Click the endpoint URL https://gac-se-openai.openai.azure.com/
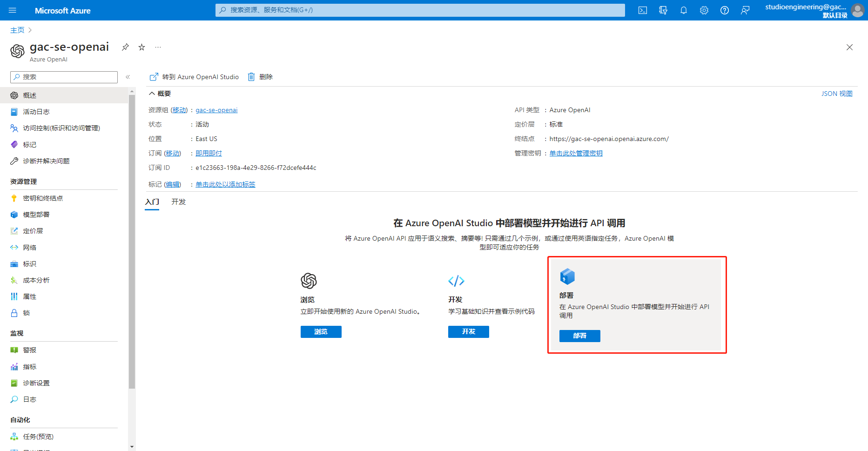The width and height of the screenshot is (868, 451). (x=609, y=139)
